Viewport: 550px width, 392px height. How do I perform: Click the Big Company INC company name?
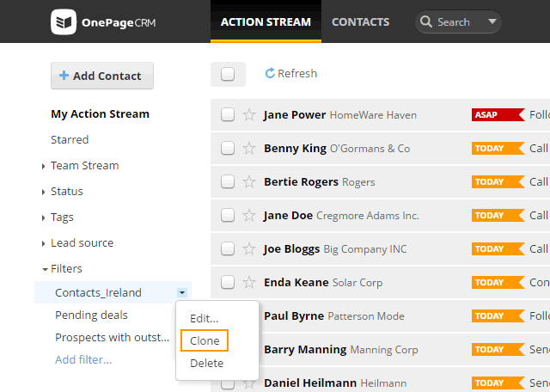[x=365, y=249]
